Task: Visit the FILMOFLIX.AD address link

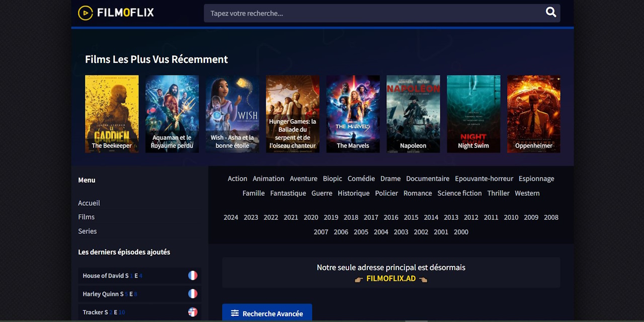Action: coord(391,278)
